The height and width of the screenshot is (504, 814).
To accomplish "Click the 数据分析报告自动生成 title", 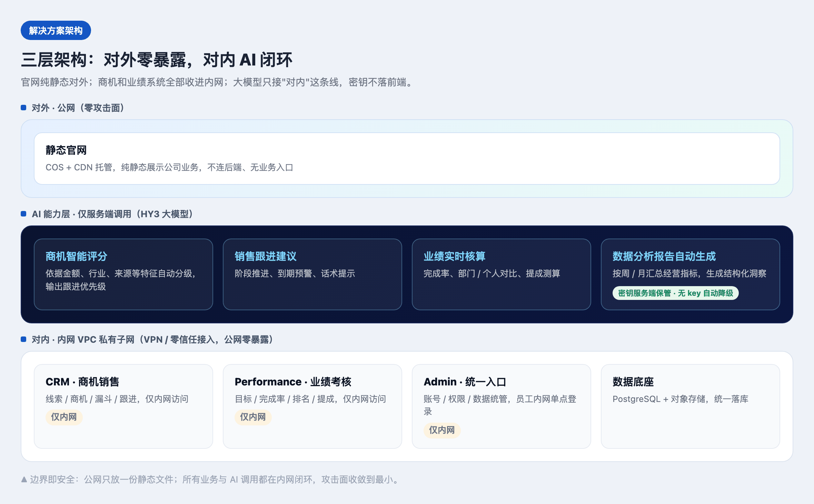I will pyautogui.click(x=664, y=256).
